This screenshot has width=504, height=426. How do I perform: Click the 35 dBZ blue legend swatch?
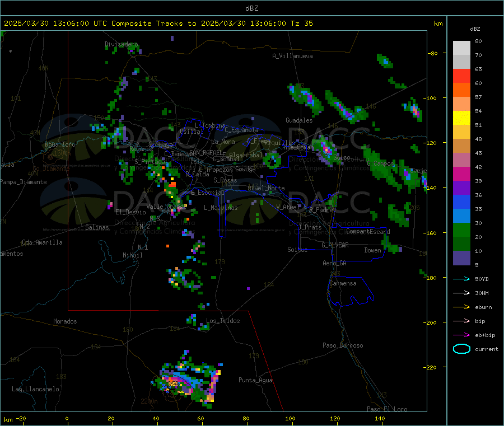pos(461,202)
